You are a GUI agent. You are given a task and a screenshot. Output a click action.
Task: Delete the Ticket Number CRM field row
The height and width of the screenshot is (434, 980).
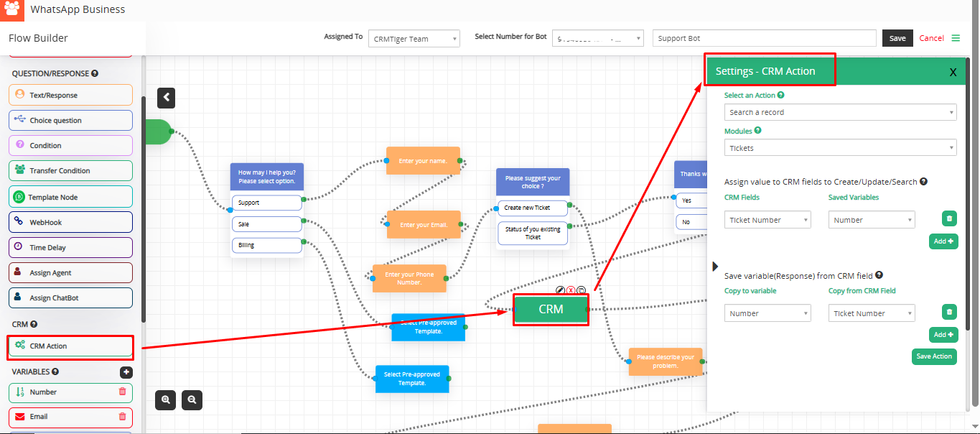point(949,219)
